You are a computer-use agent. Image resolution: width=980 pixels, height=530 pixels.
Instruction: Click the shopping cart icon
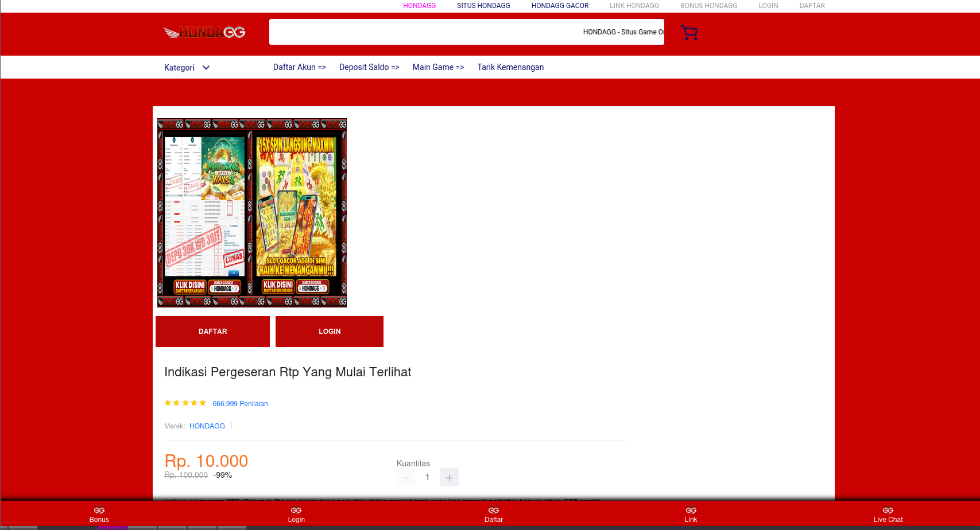click(x=688, y=33)
